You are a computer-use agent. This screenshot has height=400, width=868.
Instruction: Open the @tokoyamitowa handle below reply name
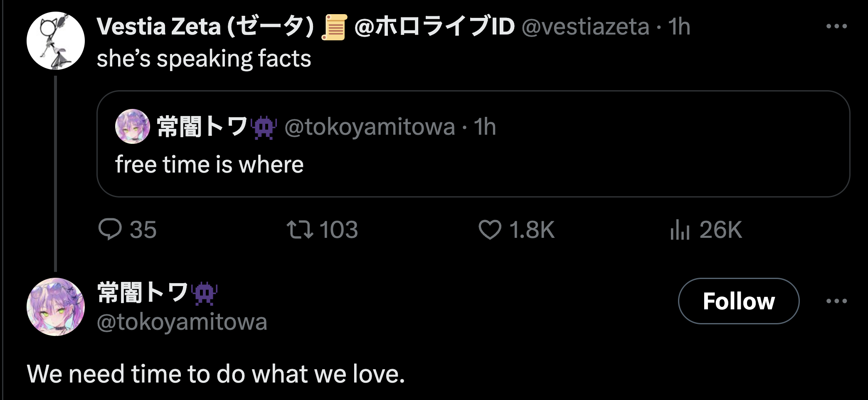tap(182, 322)
